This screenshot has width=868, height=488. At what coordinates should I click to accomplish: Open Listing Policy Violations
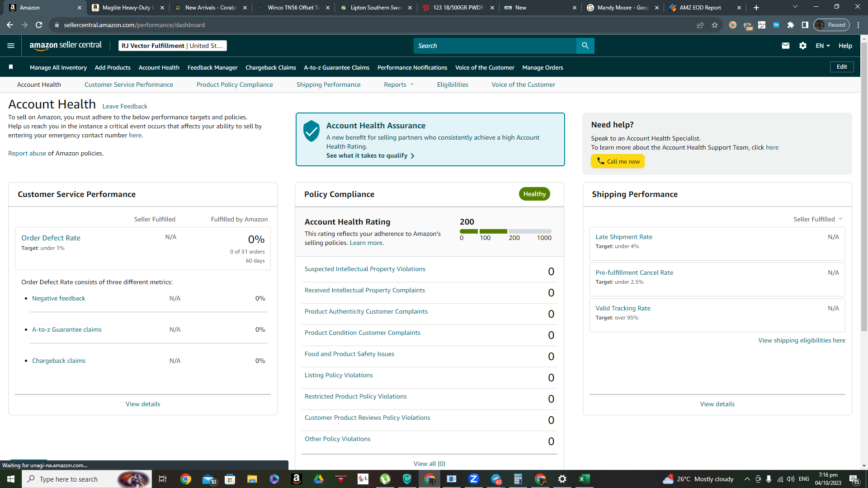pyautogui.click(x=339, y=375)
